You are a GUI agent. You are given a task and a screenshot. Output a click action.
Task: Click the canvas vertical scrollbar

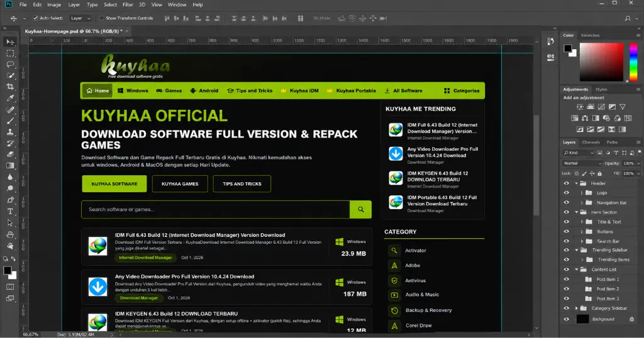536,164
